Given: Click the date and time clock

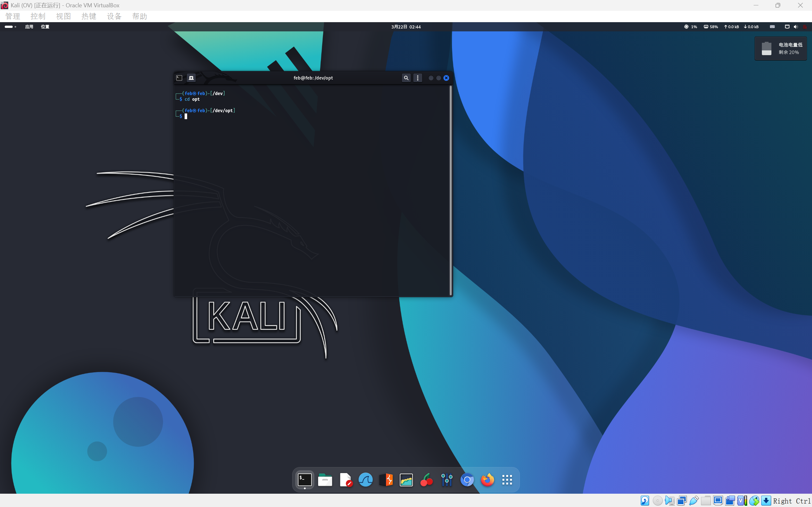Looking at the screenshot, I should [406, 27].
